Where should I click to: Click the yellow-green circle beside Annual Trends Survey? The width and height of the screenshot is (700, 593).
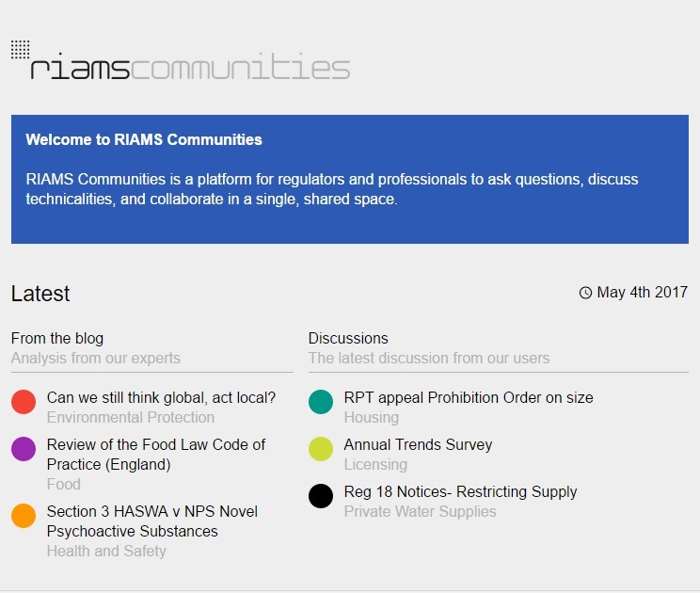[321, 449]
